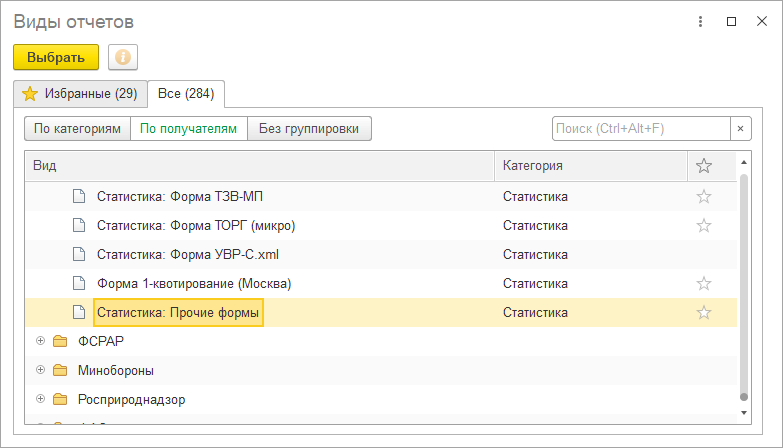Screen dimensions: 783x448
Task: Click in the Поиск search field
Action: click(x=640, y=129)
